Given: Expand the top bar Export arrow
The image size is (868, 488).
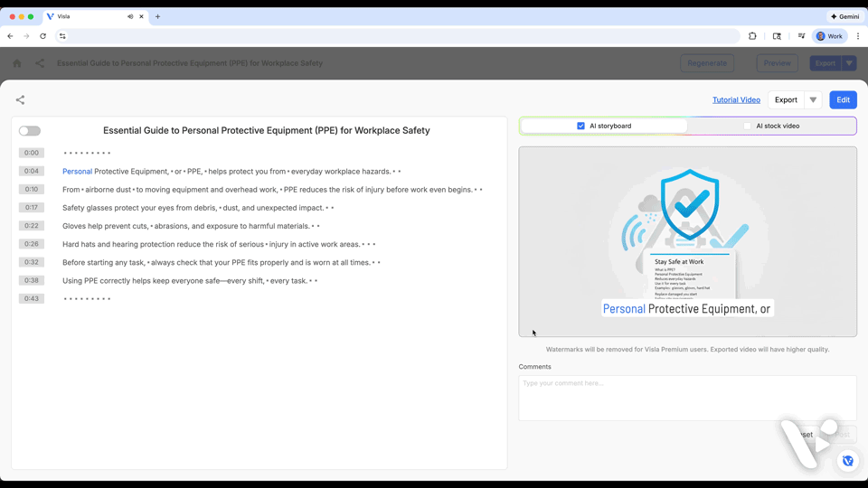Looking at the screenshot, I should pos(849,63).
